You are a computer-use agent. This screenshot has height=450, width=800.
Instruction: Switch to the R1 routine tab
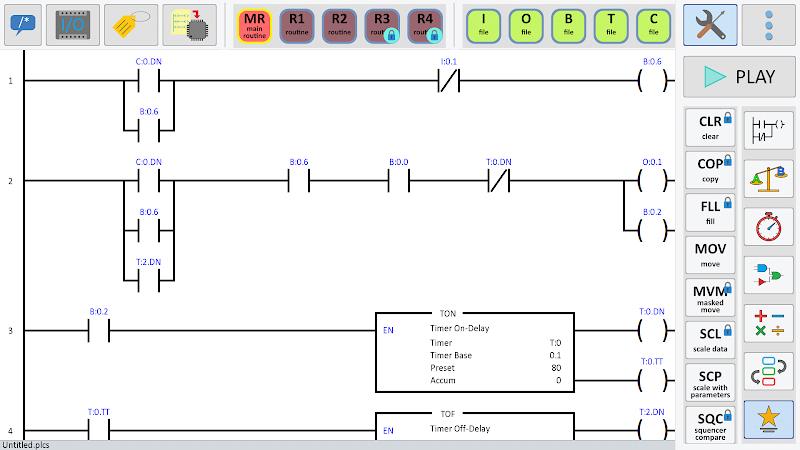click(x=297, y=26)
